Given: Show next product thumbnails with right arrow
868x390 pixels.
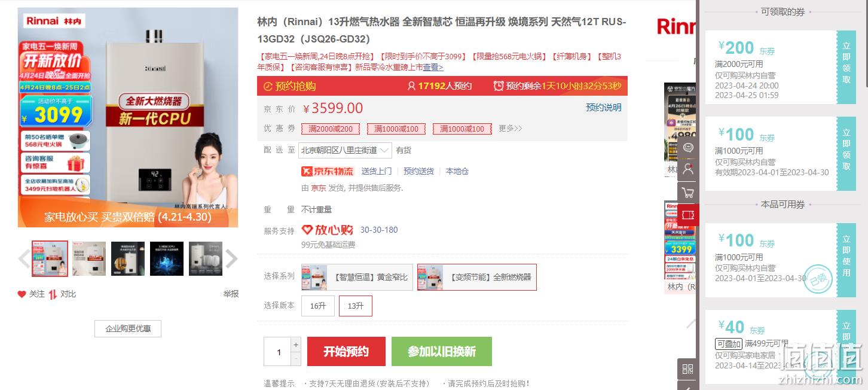Looking at the screenshot, I should [x=231, y=259].
